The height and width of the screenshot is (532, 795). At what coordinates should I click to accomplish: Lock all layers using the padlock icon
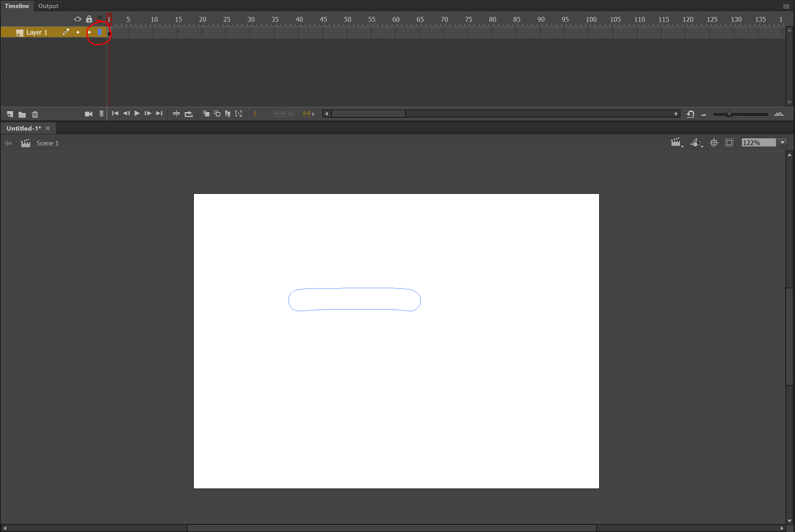89,19
